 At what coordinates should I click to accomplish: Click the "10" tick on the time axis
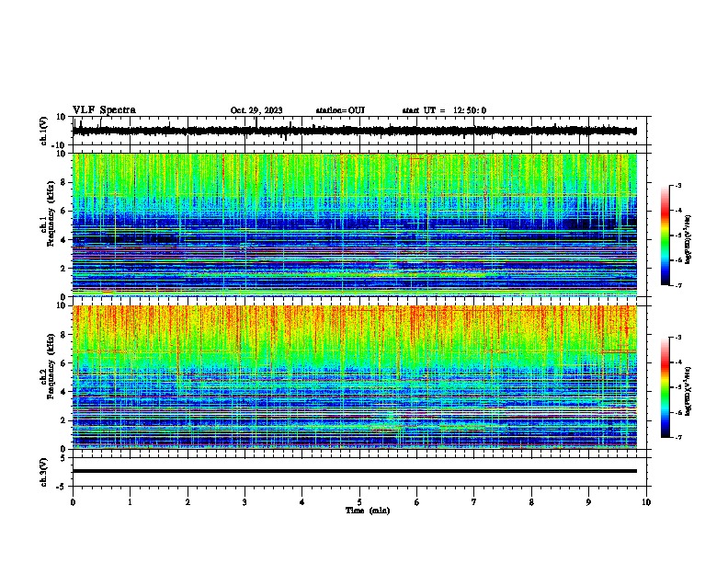pyautogui.click(x=646, y=502)
